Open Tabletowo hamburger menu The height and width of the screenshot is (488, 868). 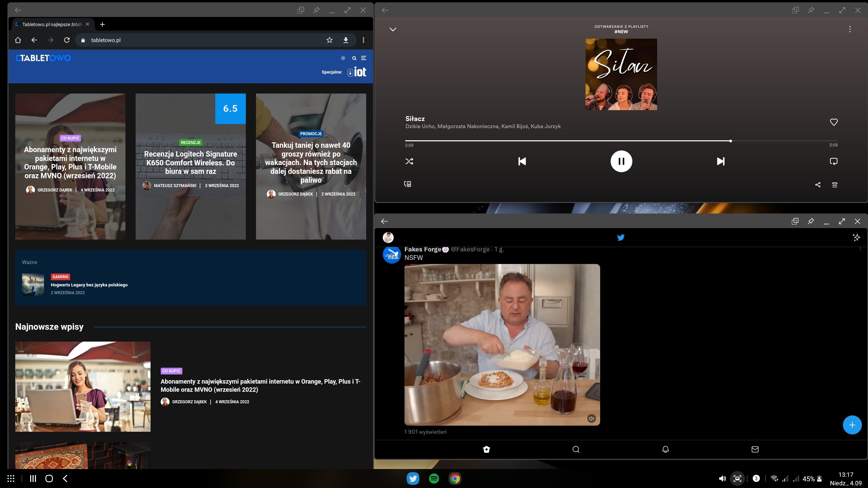click(x=363, y=58)
